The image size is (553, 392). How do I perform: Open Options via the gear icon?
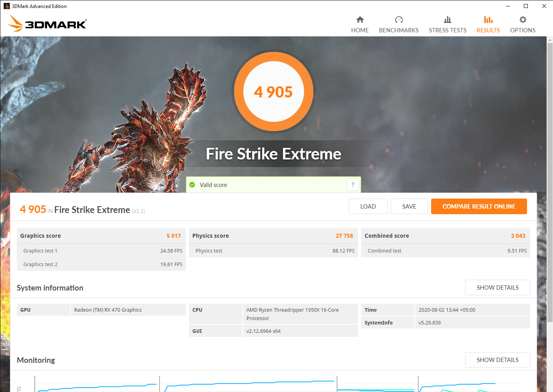click(x=523, y=20)
